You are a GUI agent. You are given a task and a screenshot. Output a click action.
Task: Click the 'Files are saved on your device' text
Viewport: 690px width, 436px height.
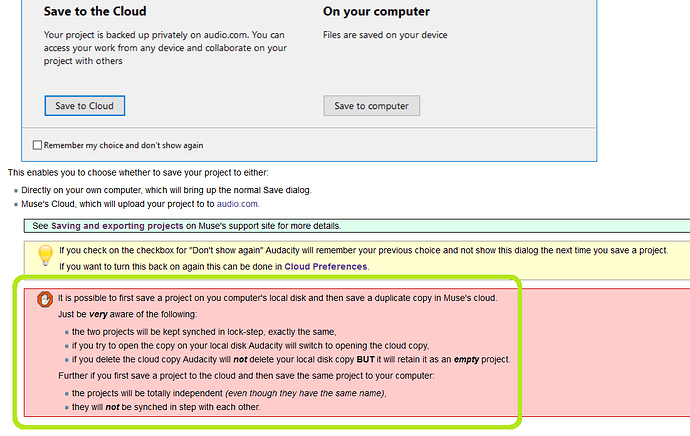(385, 35)
